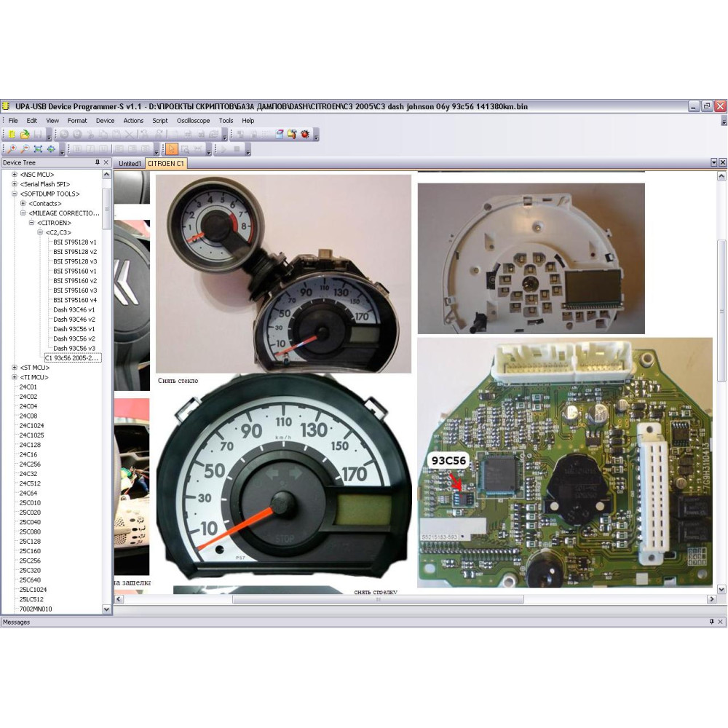Click the zoom-region selection tool icon
Viewport: 728px width, 728px height.
tap(185, 149)
